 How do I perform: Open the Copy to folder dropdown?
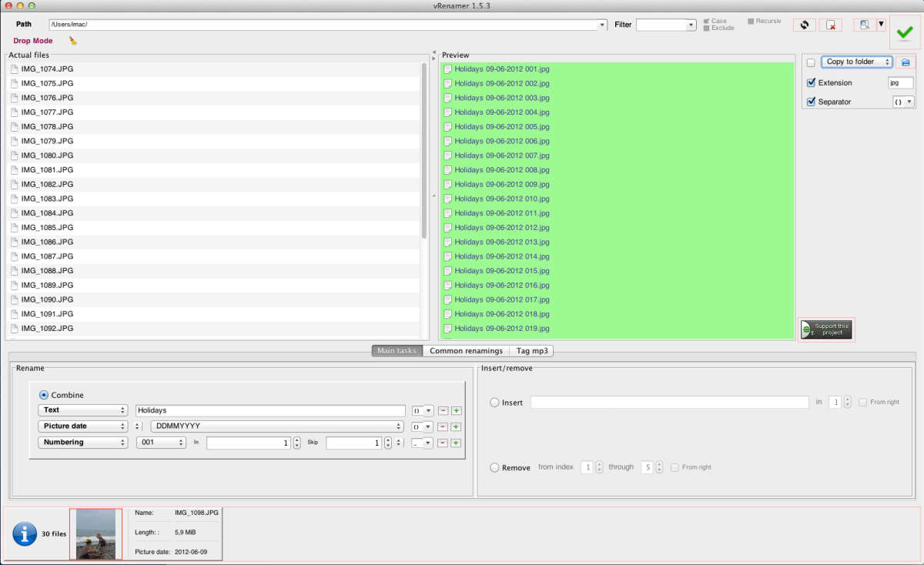tap(856, 62)
